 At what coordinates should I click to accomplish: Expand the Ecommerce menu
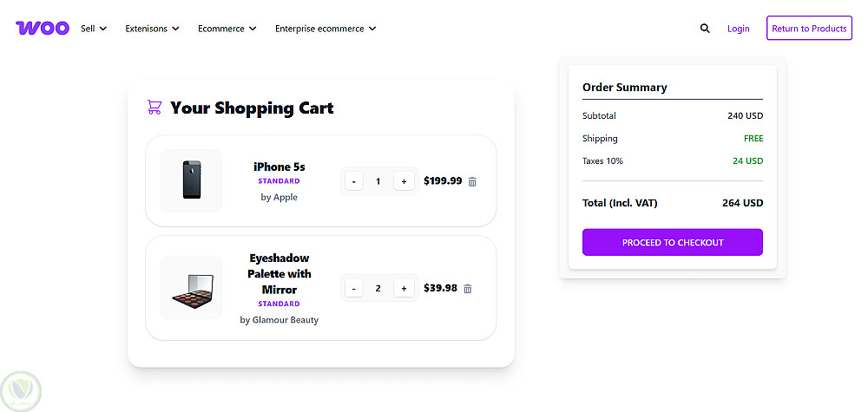click(x=227, y=29)
